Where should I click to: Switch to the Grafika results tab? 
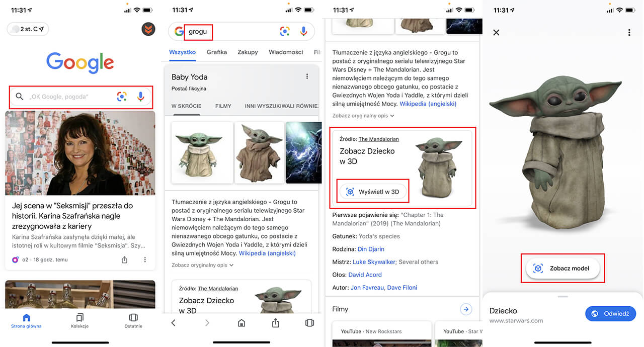pyautogui.click(x=217, y=52)
